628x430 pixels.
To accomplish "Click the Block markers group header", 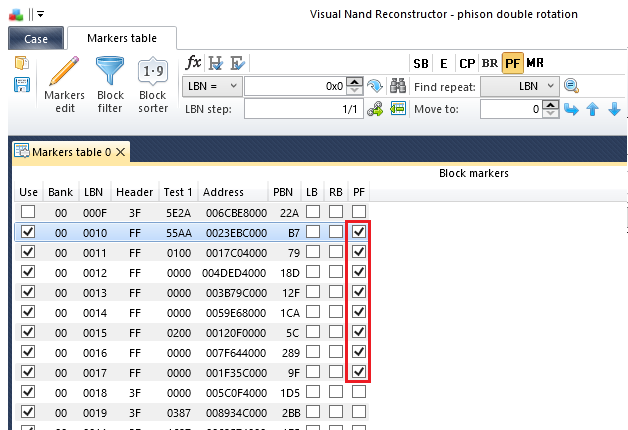I will [x=474, y=173].
